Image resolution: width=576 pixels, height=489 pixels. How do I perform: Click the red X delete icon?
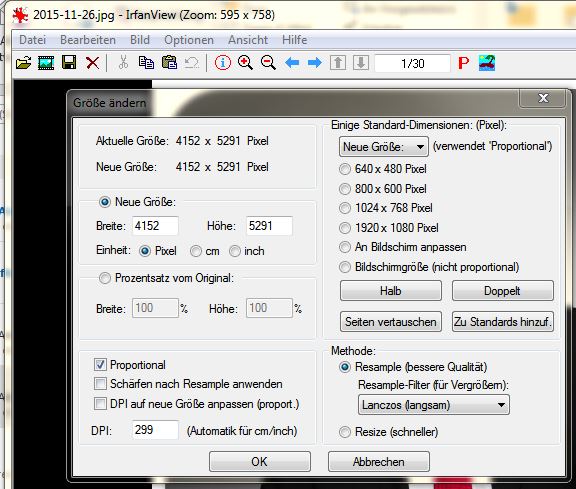pos(92,63)
